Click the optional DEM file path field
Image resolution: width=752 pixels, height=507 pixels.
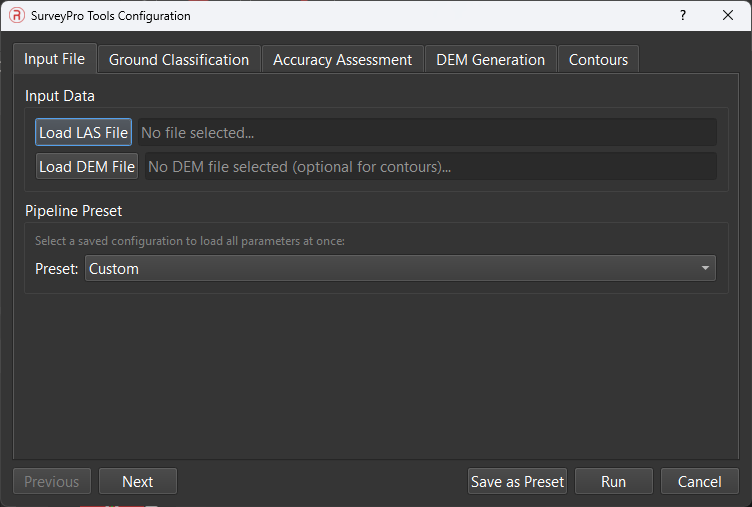(x=430, y=167)
